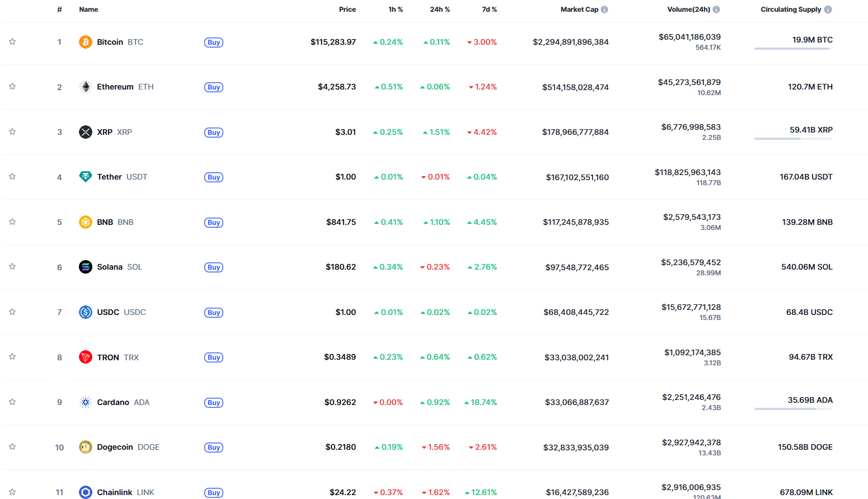Image resolution: width=868 pixels, height=499 pixels.
Task: Add Bitcoin to watchlist with star
Action: pyautogui.click(x=12, y=41)
